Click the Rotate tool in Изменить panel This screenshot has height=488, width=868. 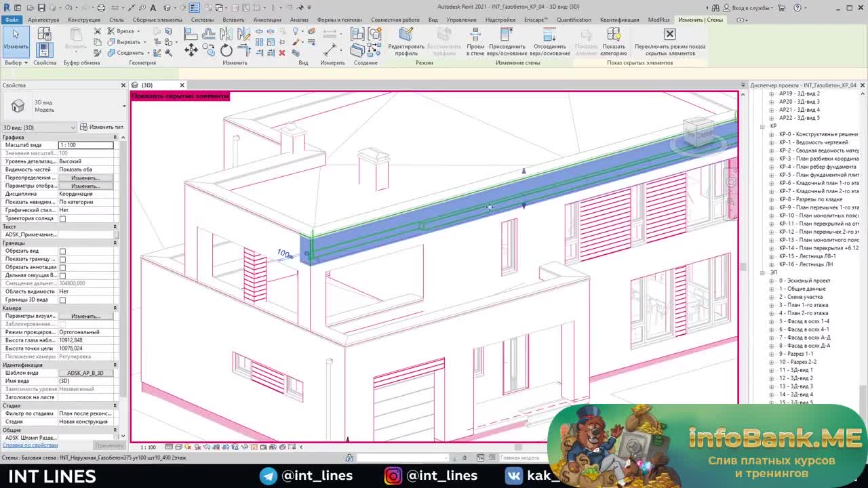tap(226, 51)
